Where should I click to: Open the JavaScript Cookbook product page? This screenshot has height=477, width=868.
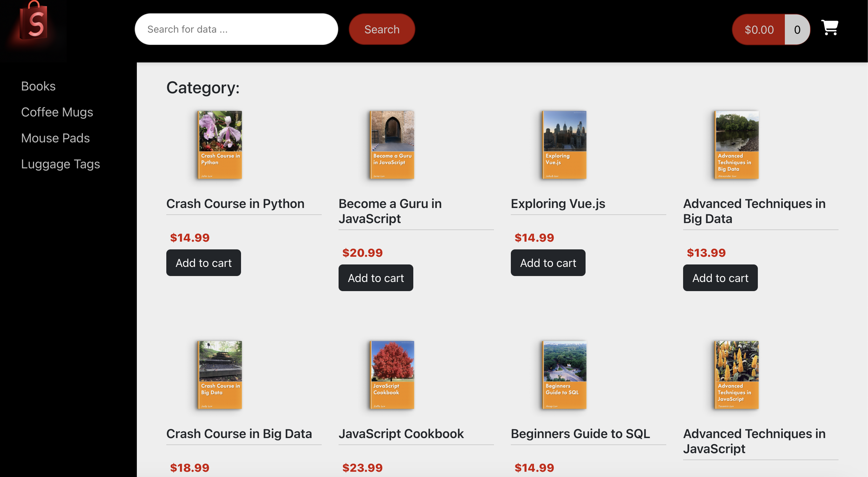[x=401, y=434]
